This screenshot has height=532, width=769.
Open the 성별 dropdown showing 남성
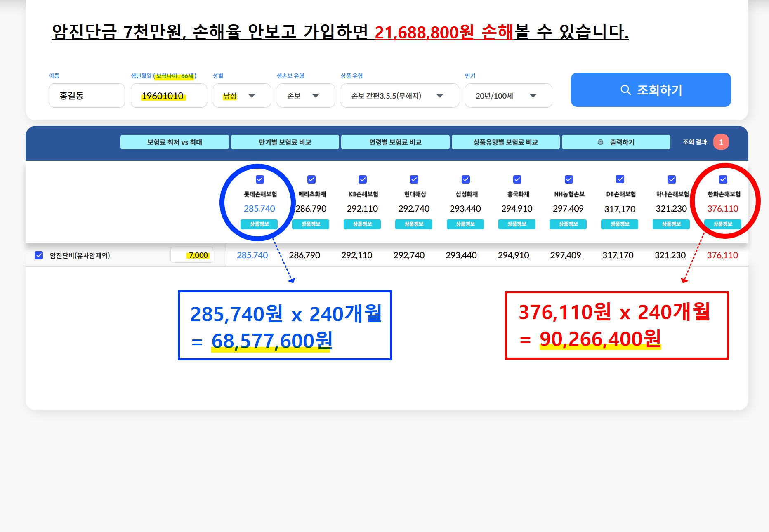point(242,96)
